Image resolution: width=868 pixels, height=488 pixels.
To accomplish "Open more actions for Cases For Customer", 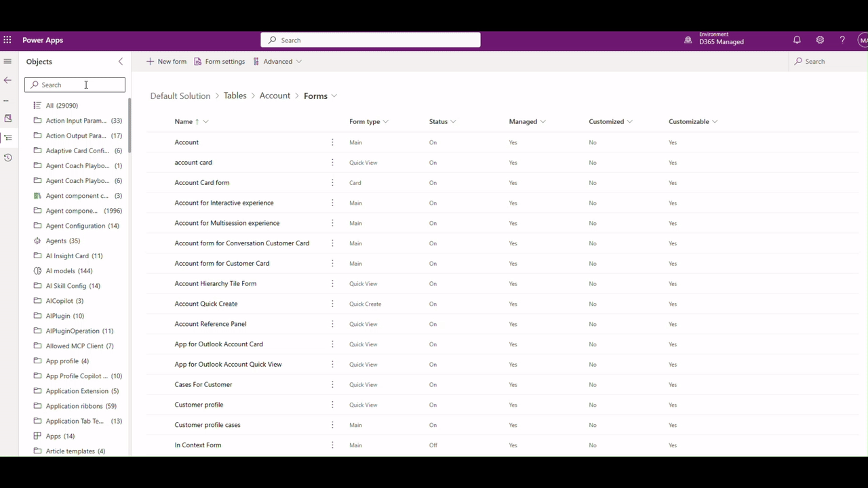I will (x=332, y=384).
